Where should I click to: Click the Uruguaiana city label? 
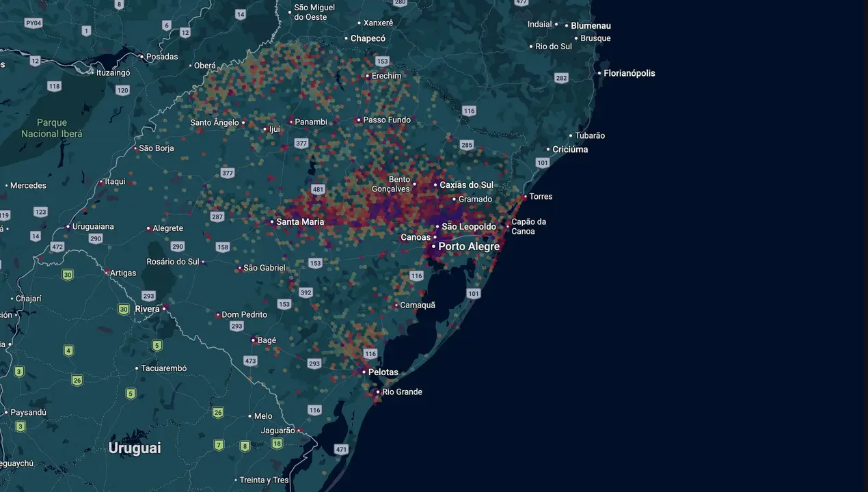point(93,226)
